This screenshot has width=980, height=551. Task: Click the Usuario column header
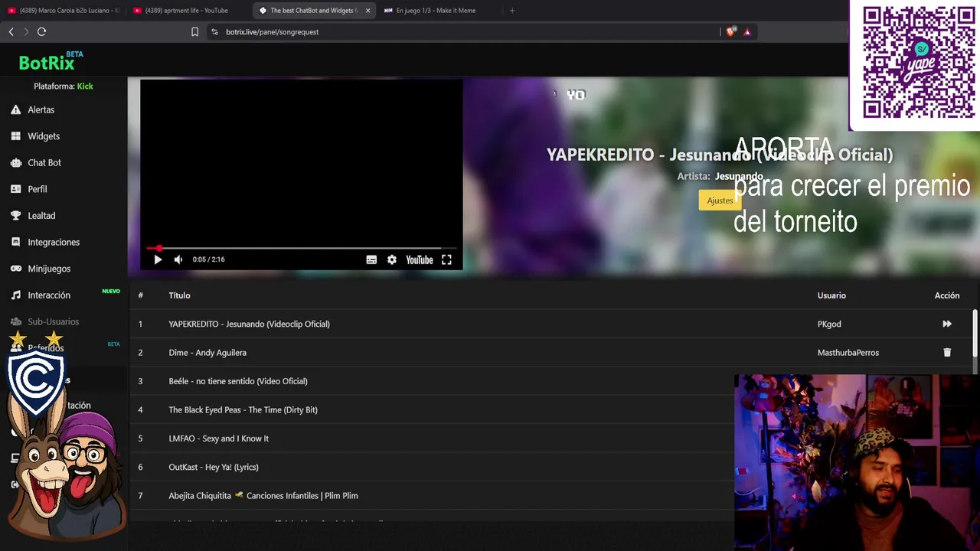[x=831, y=295]
